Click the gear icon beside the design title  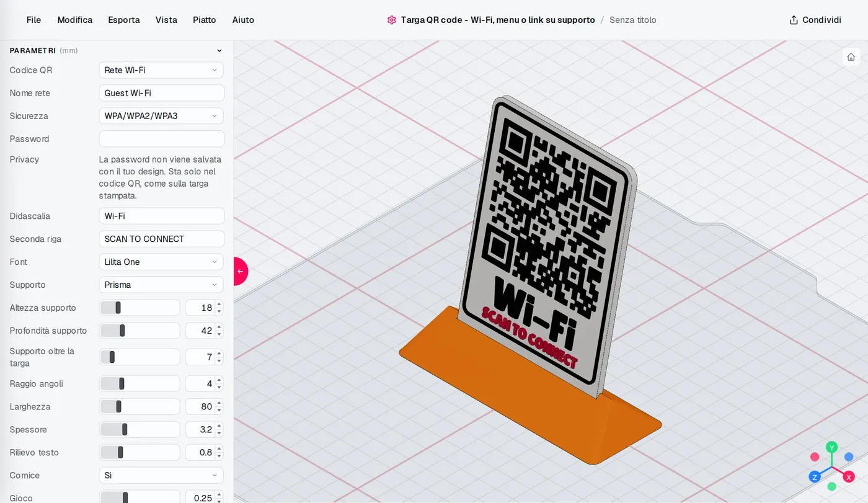coord(391,20)
